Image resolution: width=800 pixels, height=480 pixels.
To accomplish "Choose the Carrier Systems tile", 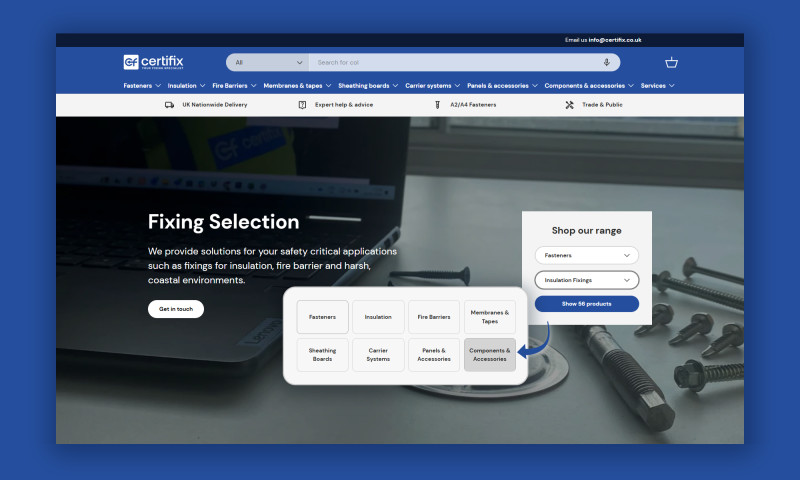I will click(x=378, y=355).
